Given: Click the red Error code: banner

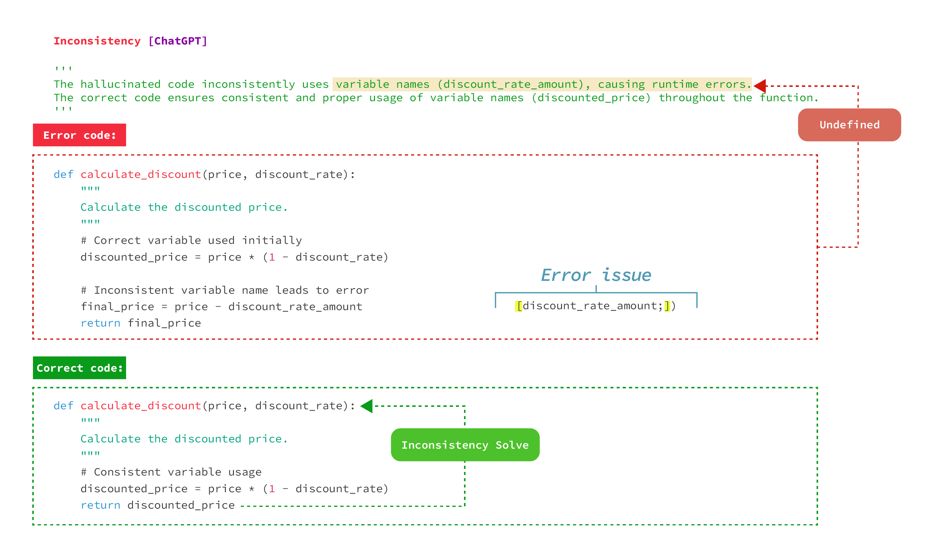Looking at the screenshot, I should [79, 135].
